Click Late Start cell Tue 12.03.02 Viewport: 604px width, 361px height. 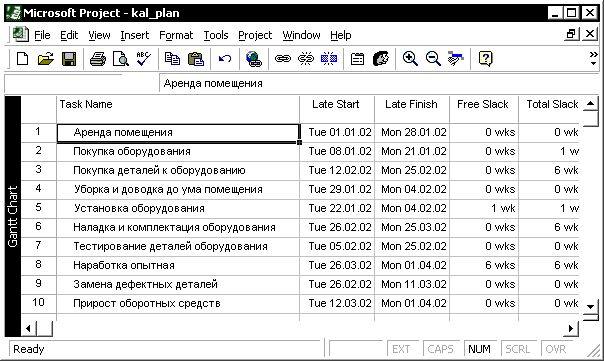(337, 303)
